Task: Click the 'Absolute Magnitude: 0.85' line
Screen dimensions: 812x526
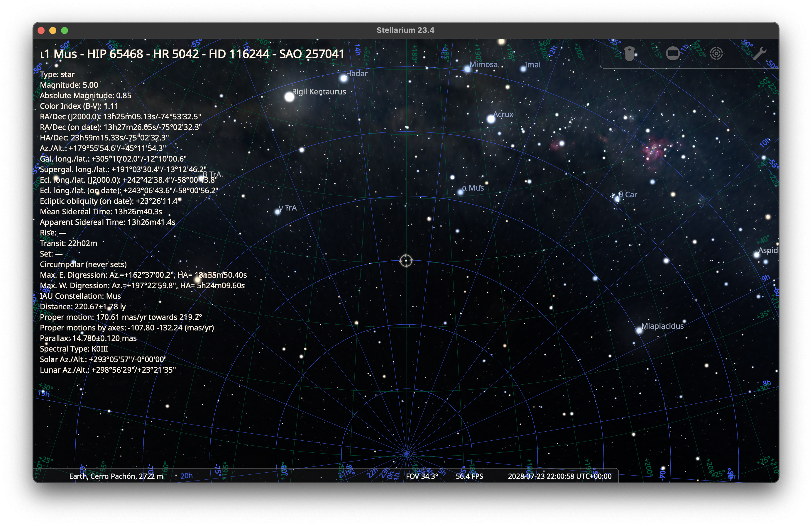Action: pos(85,96)
